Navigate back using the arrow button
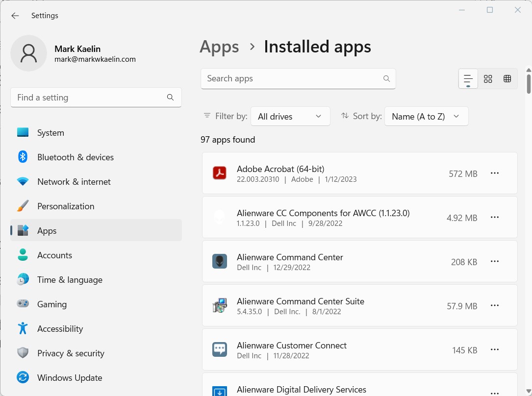532x396 pixels. pos(15,15)
